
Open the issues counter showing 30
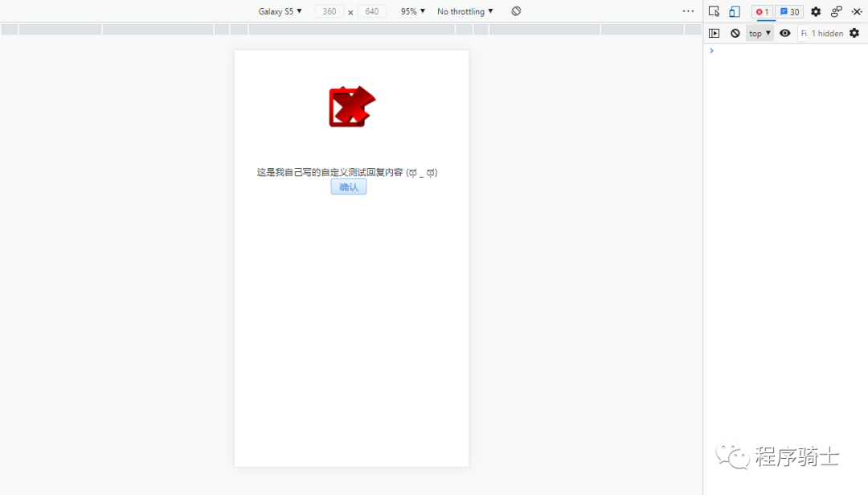point(788,11)
